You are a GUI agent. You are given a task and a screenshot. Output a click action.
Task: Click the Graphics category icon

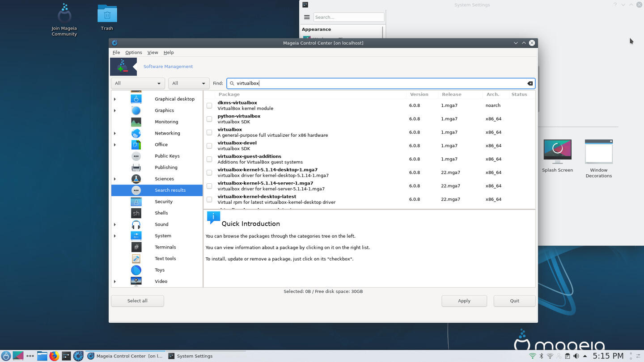[x=136, y=110]
